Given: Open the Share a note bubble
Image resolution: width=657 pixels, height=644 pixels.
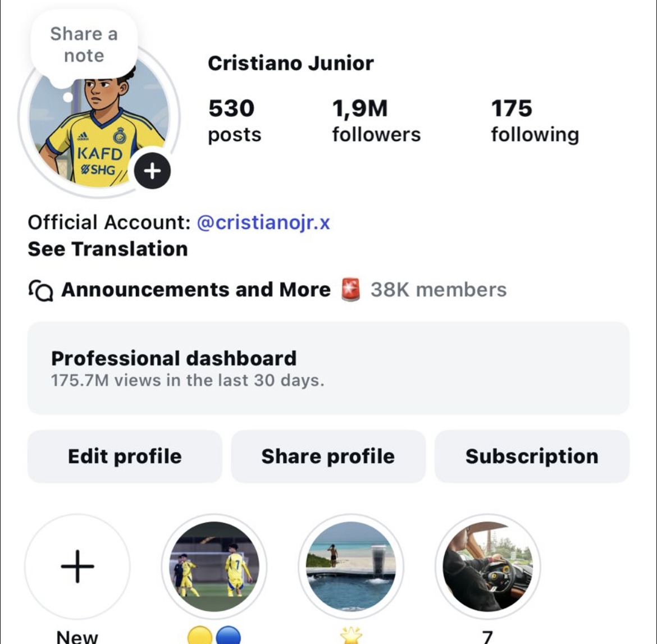Looking at the screenshot, I should tap(84, 45).
